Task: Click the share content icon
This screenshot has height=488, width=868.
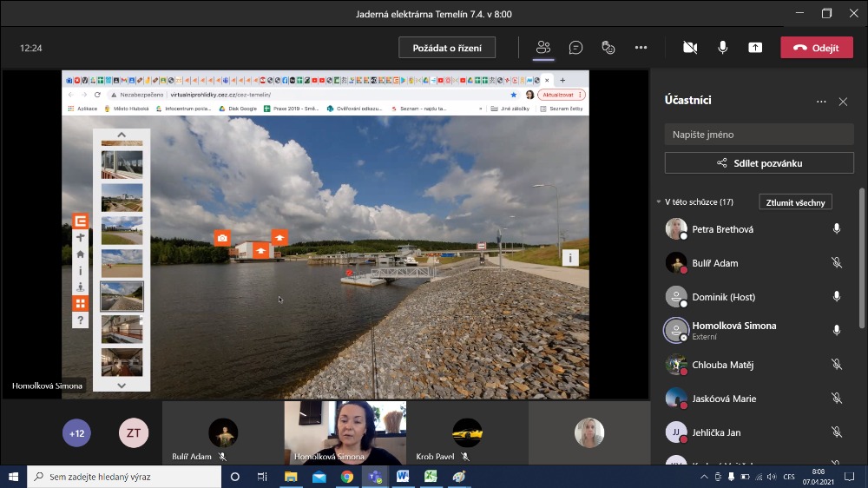Action: (755, 48)
